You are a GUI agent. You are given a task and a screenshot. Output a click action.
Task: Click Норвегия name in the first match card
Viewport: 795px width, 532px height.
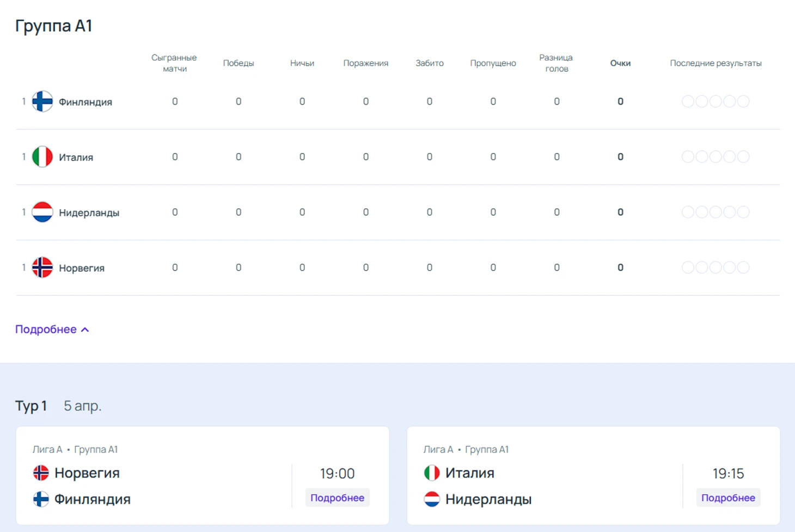pyautogui.click(x=87, y=473)
